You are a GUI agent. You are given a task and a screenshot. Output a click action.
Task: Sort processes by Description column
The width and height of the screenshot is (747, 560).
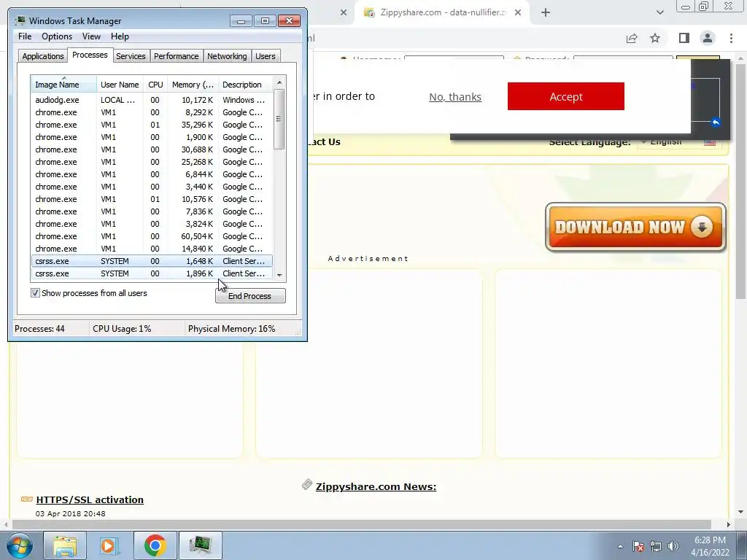pyautogui.click(x=245, y=85)
